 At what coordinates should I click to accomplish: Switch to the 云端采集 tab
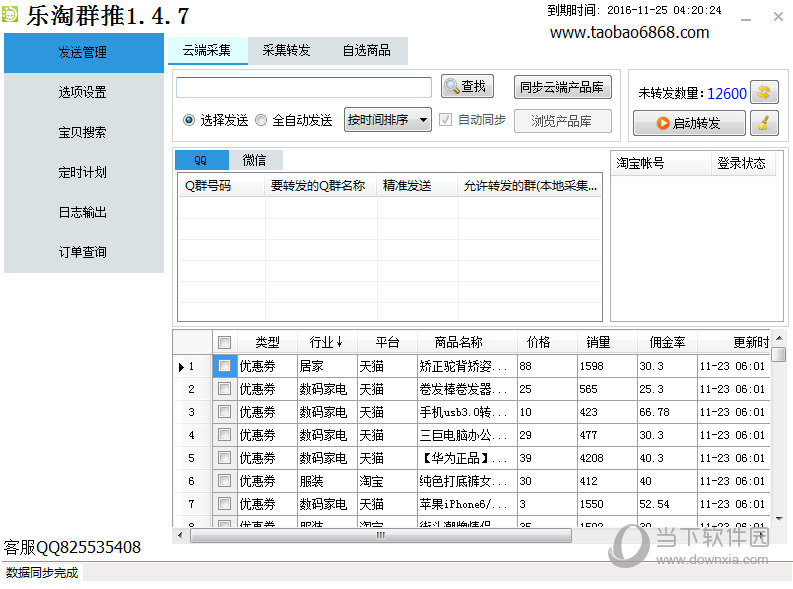coord(207,51)
